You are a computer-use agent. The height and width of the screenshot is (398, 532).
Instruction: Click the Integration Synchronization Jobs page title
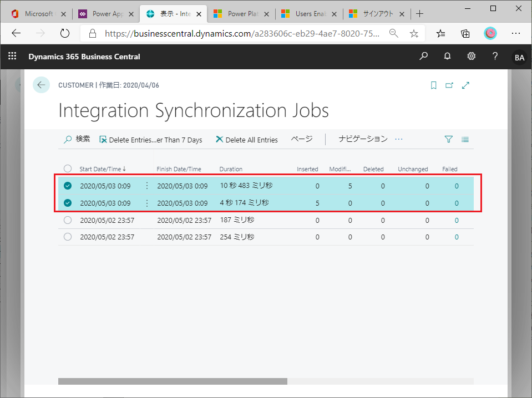pos(194,110)
